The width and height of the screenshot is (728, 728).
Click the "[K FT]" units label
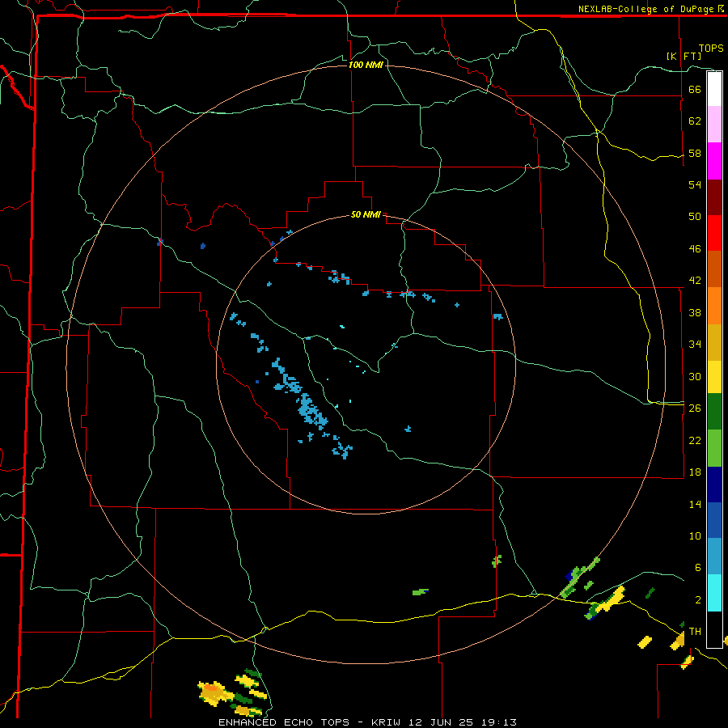(x=684, y=57)
